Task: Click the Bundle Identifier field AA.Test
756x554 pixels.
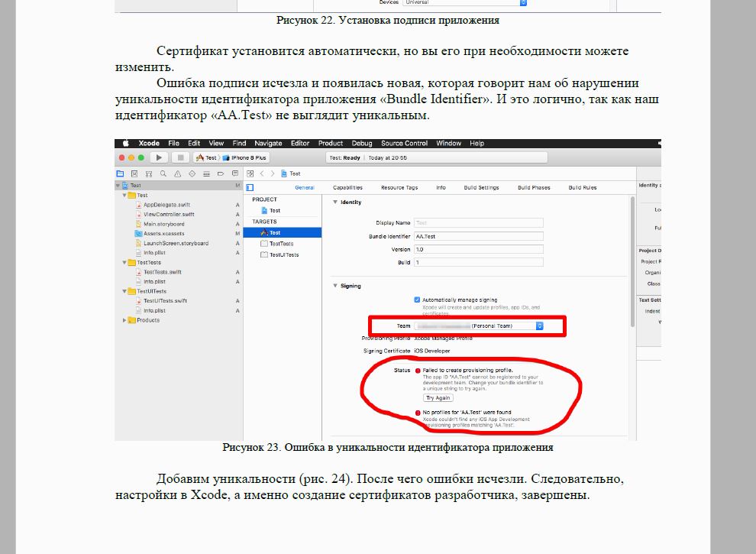Action: click(479, 236)
